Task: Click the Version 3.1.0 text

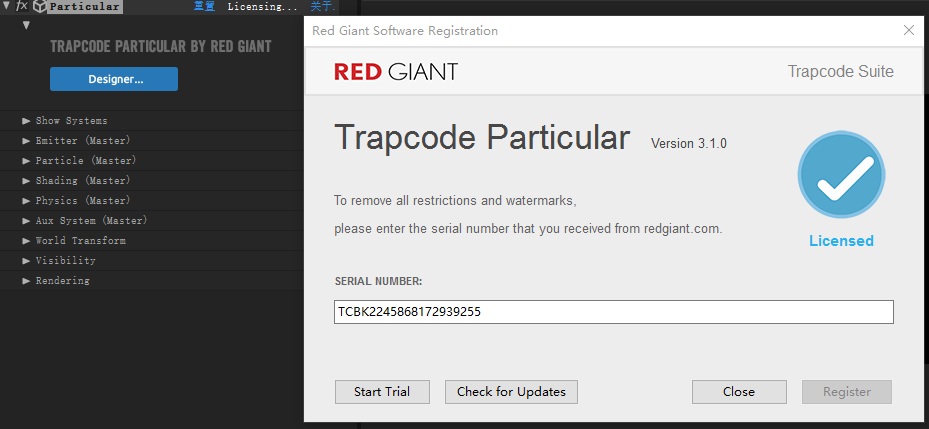Action: [x=688, y=143]
